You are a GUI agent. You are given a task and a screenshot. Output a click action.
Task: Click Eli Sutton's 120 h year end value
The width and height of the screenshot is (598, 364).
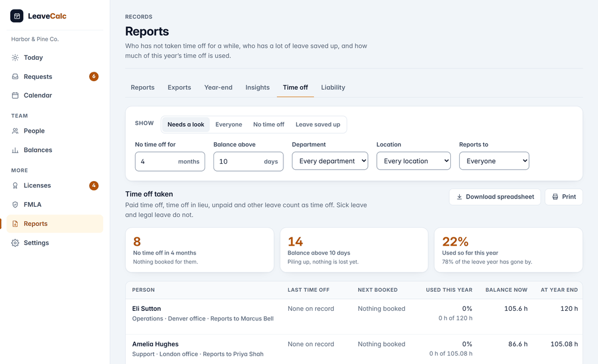click(x=569, y=309)
